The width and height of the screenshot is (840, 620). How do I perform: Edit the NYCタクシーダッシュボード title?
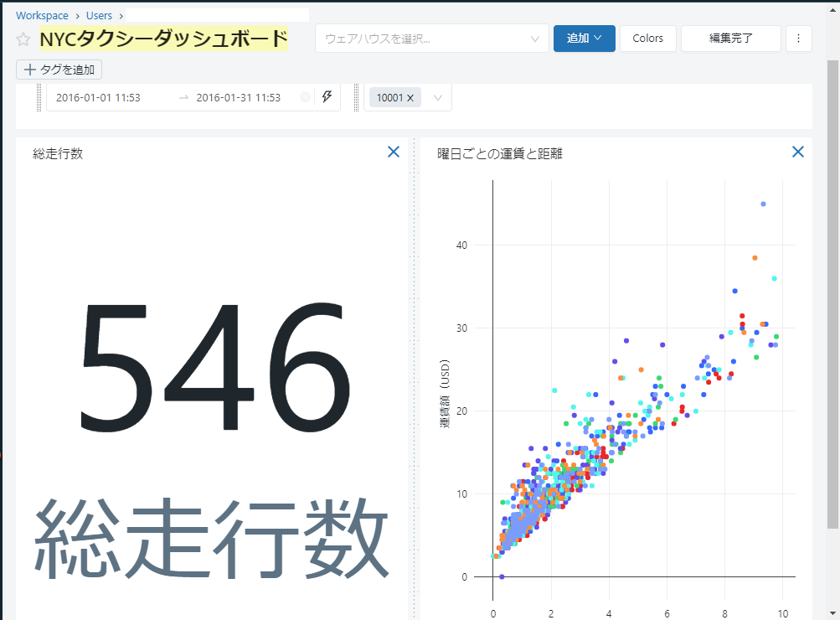(164, 39)
